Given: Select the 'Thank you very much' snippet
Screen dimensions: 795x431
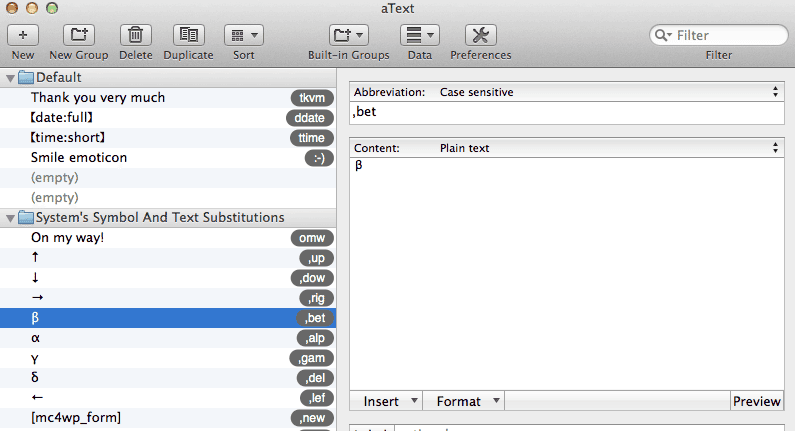Looking at the screenshot, I should tap(168, 97).
